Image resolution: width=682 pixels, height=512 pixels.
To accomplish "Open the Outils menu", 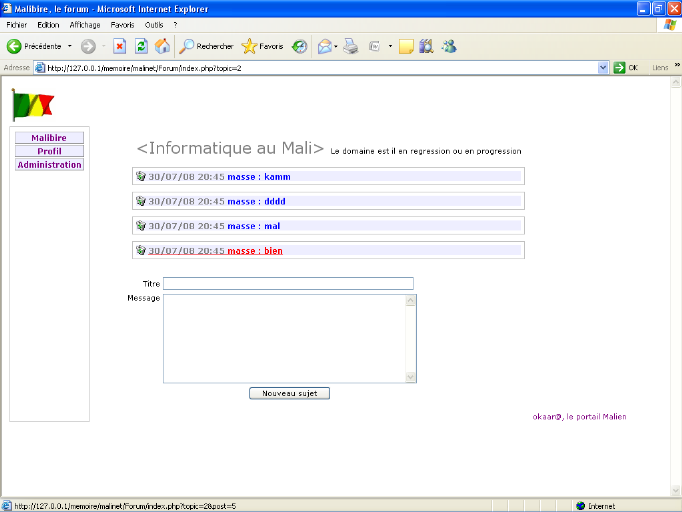I will point(154,25).
